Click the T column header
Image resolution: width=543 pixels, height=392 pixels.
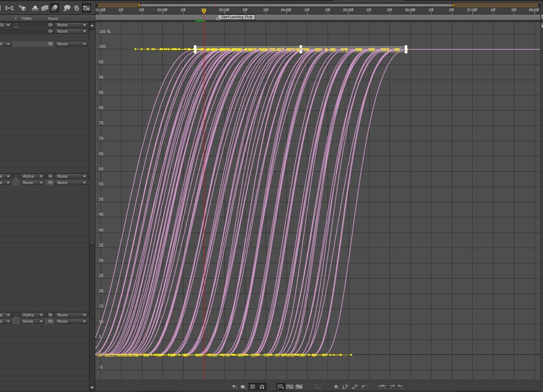point(16,18)
